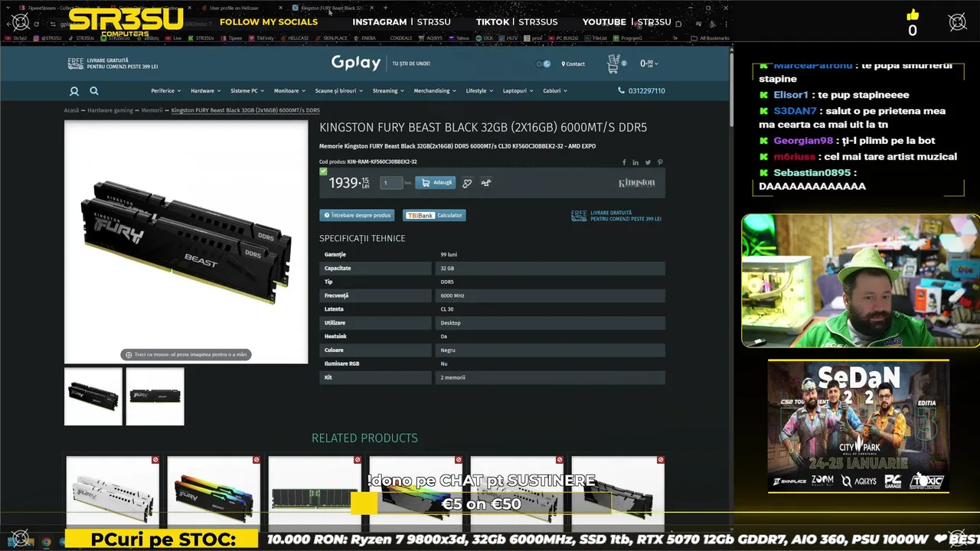Viewport: 980px width, 551px height.
Task: Expand the Streaming menu
Action: click(388, 91)
